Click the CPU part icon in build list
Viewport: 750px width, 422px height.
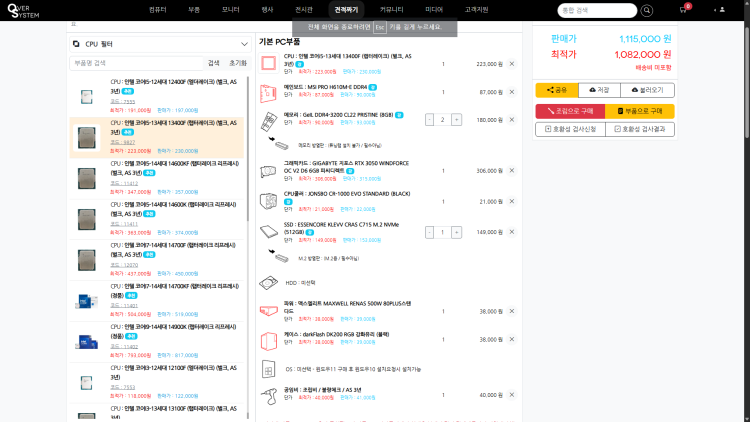(x=268, y=63)
